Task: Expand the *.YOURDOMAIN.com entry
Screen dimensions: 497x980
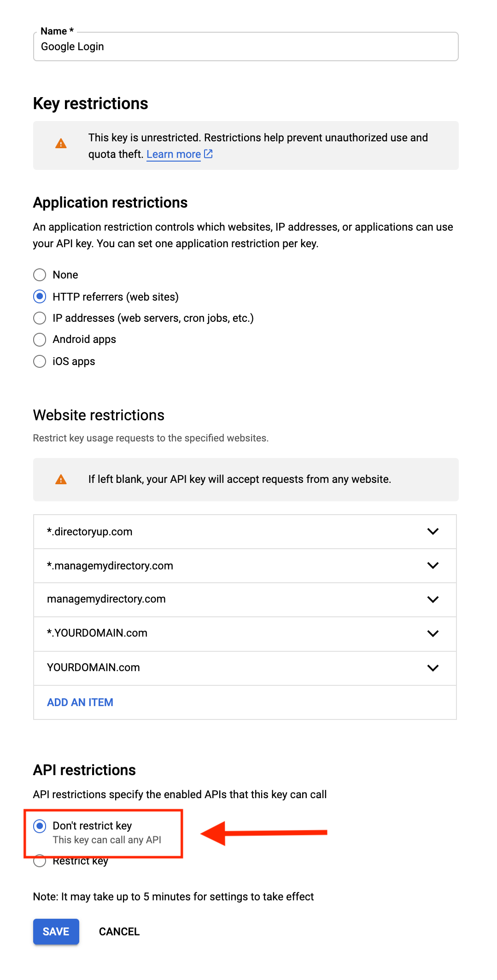Action: tap(432, 633)
